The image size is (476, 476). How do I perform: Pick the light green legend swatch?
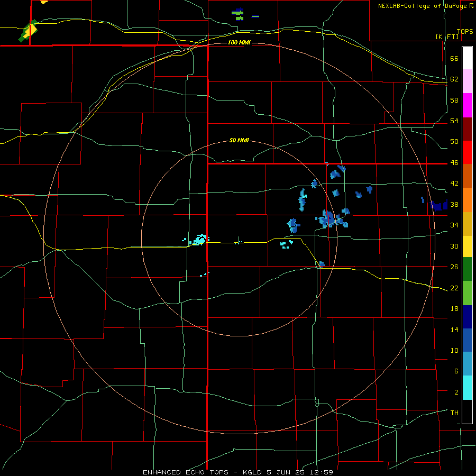pyautogui.click(x=467, y=293)
